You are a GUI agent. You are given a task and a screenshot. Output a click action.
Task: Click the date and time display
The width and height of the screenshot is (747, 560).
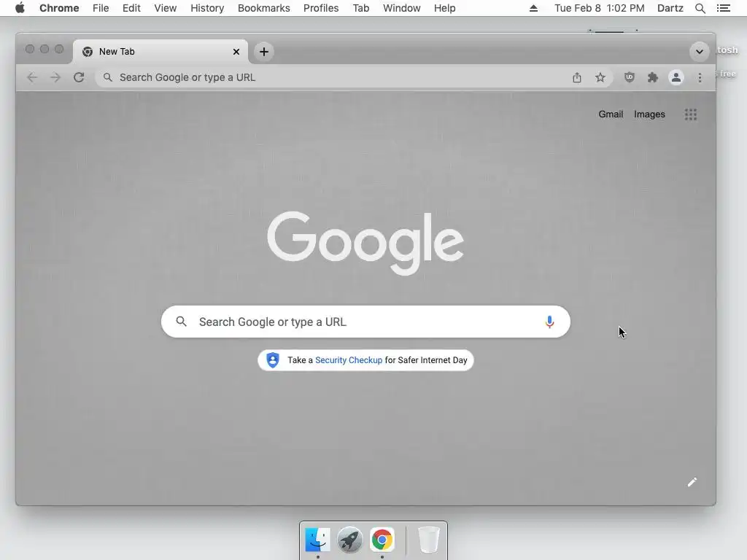[600, 8]
